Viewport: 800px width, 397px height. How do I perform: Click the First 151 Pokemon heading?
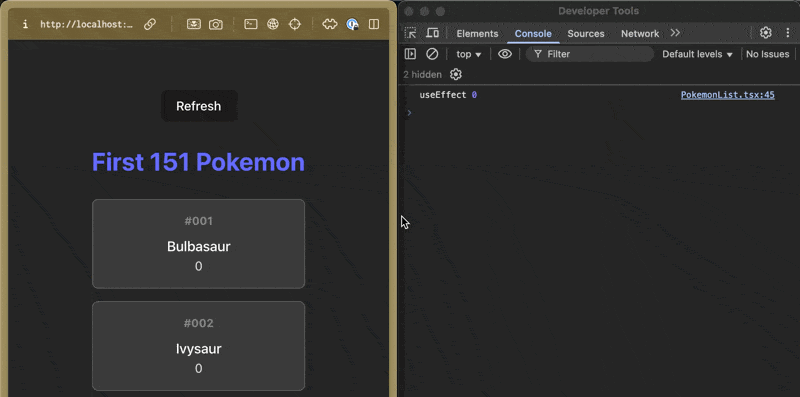pyautogui.click(x=198, y=162)
